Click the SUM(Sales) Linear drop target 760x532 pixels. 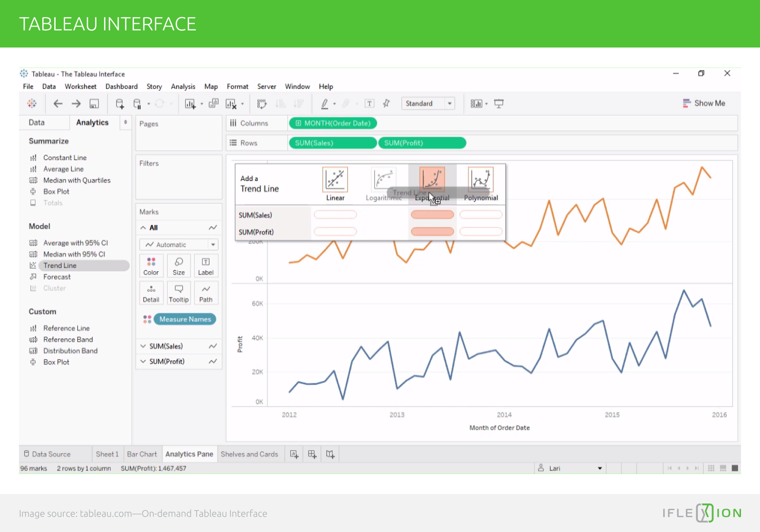click(335, 215)
